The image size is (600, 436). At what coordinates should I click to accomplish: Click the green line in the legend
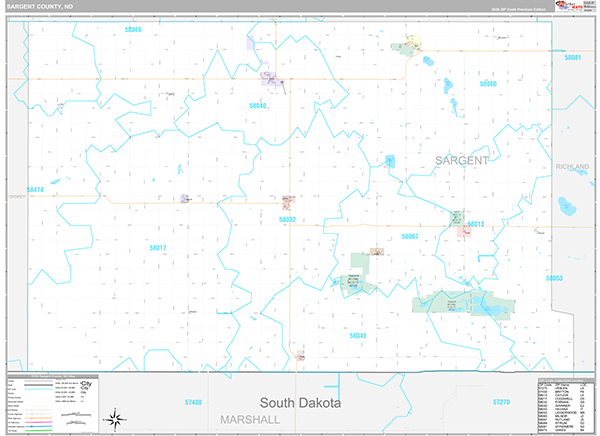coord(39,431)
